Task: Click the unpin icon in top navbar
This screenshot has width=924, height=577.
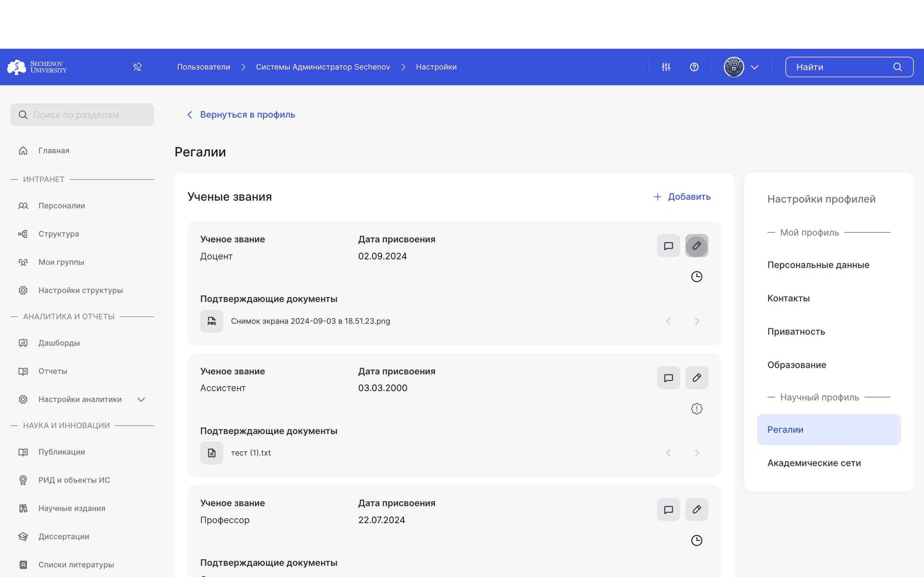Action: [138, 66]
